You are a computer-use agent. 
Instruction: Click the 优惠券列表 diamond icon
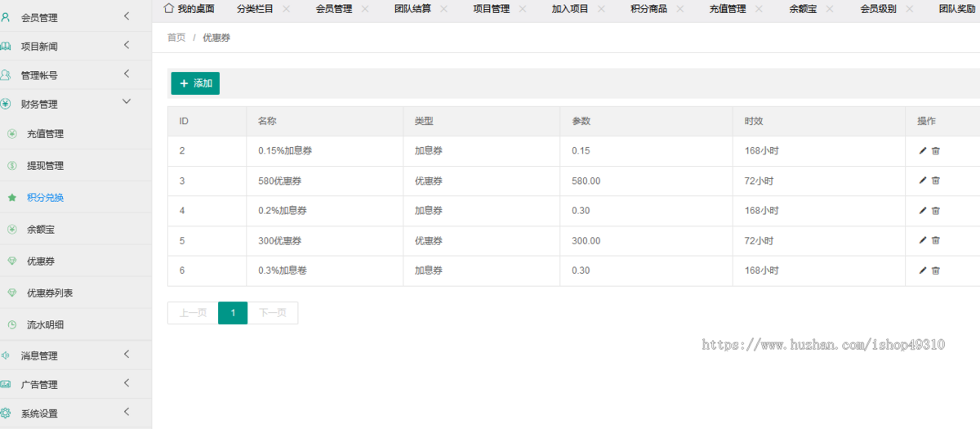pyautogui.click(x=11, y=293)
